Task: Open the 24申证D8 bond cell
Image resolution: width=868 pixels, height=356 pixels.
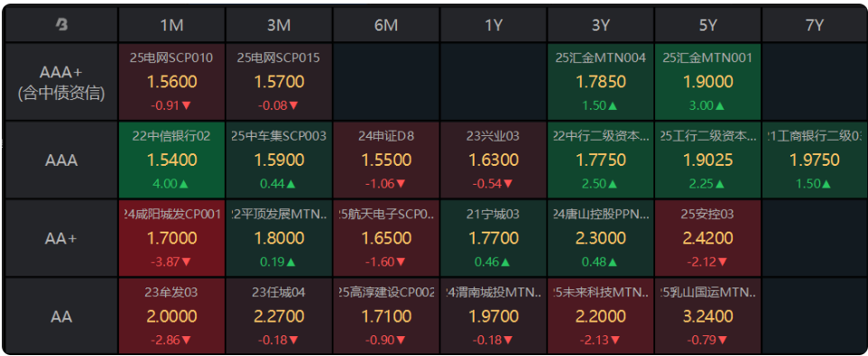Action: point(386,160)
